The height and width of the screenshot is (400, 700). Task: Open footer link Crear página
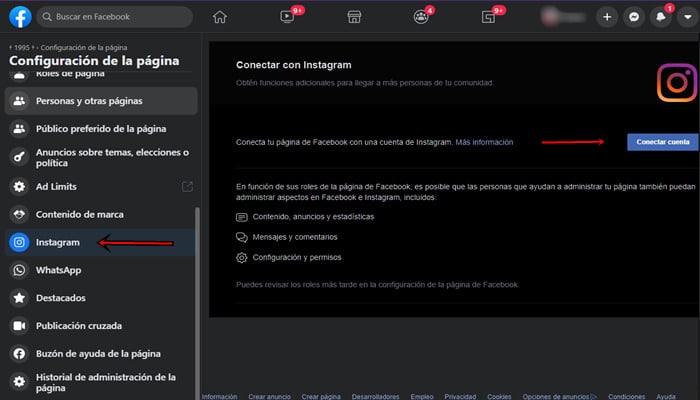(x=321, y=396)
